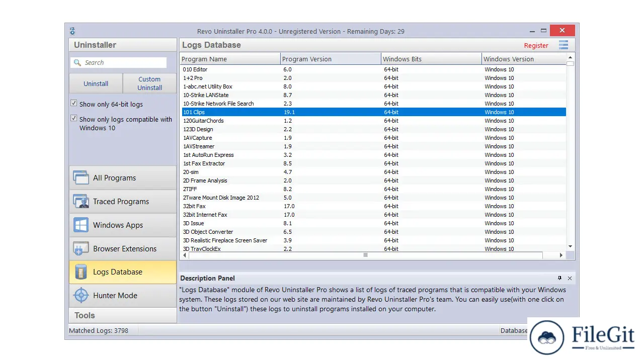This screenshot has width=644, height=362.
Task: Select the 10-Strike Network File Search row
Action: 373,104
